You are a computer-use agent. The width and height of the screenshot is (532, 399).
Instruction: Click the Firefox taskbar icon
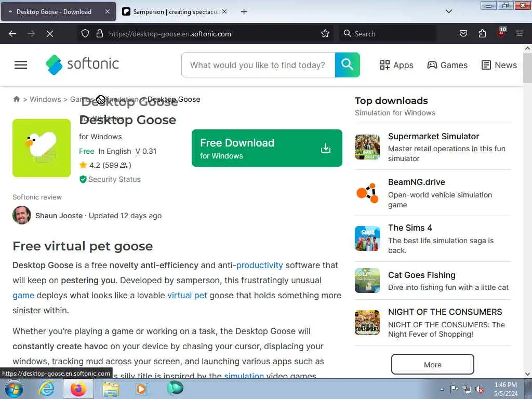click(78, 389)
